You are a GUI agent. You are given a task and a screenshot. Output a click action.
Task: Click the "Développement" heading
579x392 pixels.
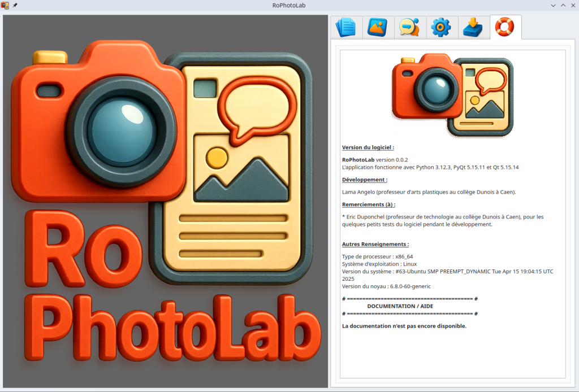point(365,180)
